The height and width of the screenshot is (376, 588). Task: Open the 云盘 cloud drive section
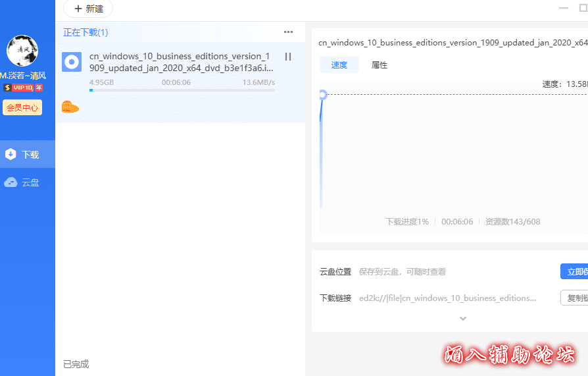coord(28,182)
